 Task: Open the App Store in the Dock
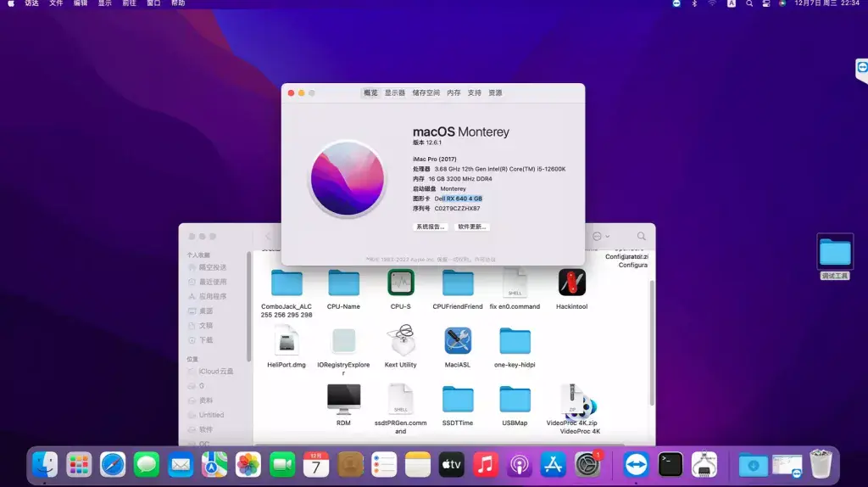pyautogui.click(x=553, y=464)
